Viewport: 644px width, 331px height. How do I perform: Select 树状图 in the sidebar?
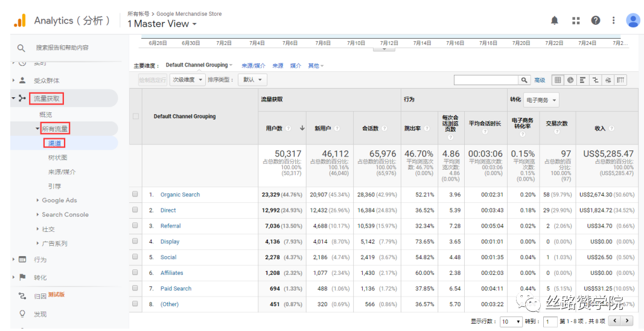57,158
